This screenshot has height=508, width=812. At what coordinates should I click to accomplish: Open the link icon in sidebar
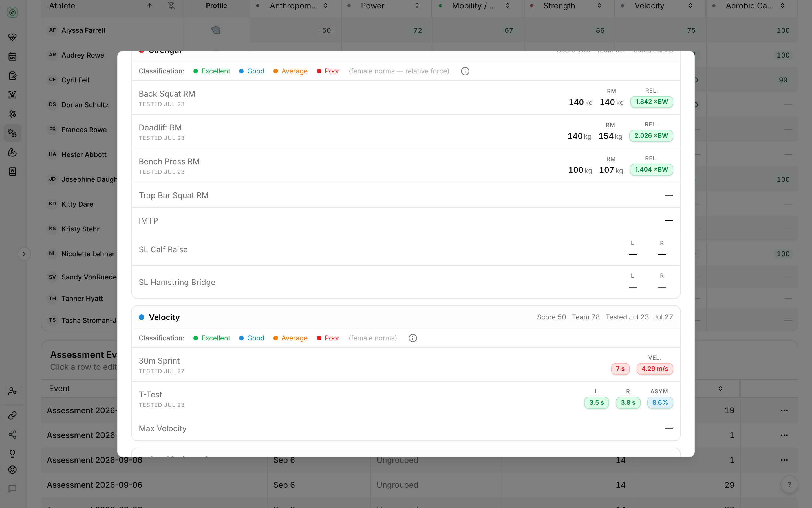pyautogui.click(x=12, y=416)
